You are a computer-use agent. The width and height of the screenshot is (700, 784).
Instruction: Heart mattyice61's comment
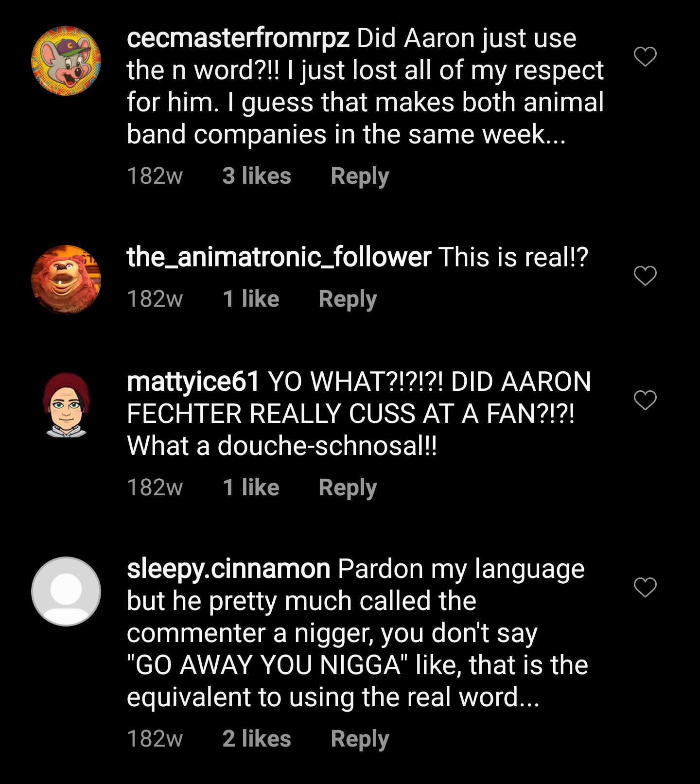click(645, 400)
